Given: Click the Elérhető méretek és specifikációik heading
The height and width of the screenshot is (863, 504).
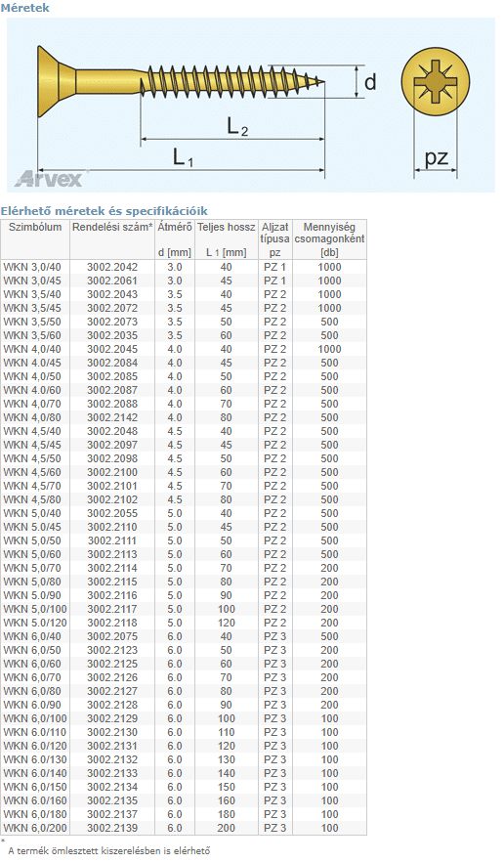Looking at the screenshot, I should (104, 211).
